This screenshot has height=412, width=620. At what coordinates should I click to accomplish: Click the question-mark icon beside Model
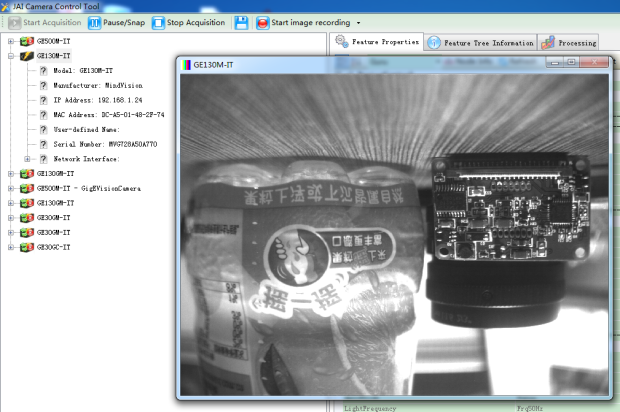point(43,71)
